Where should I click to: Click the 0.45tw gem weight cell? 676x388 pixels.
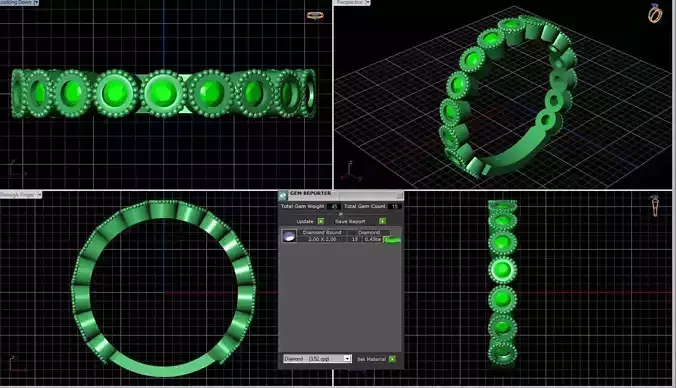coord(372,239)
